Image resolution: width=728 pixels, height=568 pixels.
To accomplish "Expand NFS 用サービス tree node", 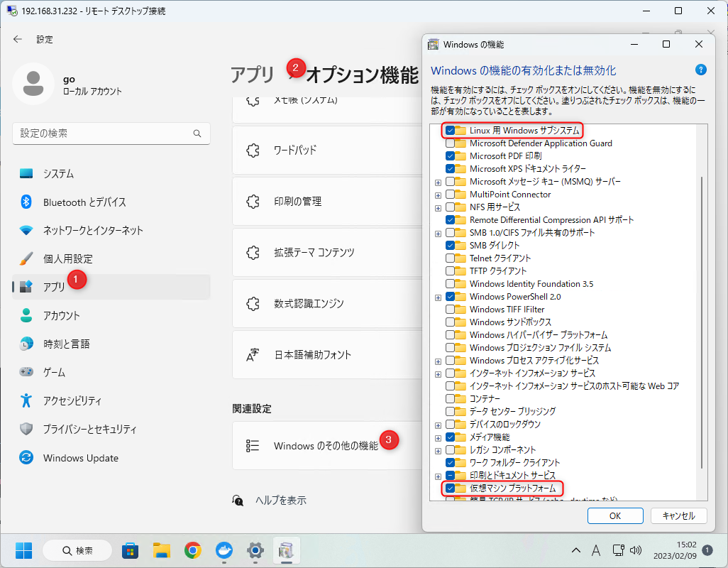I will (438, 208).
